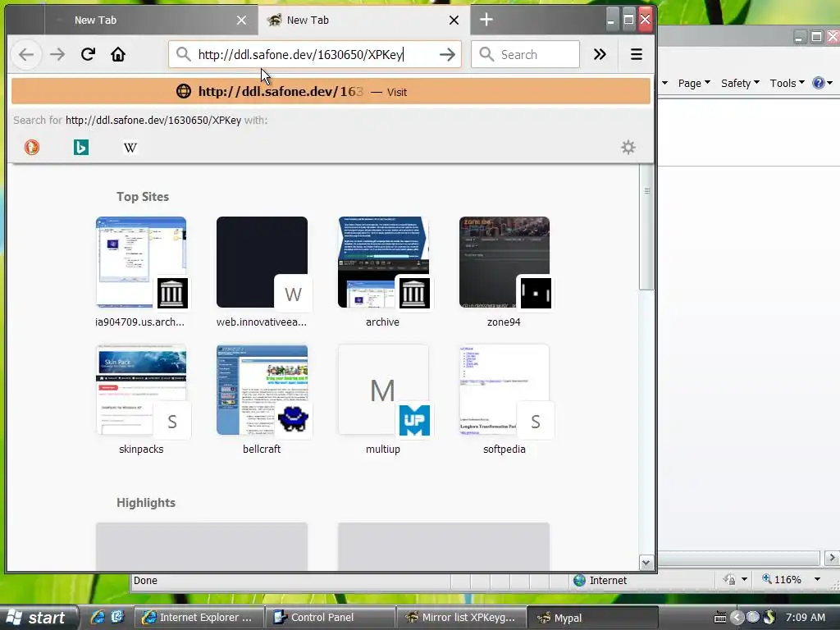Click the second quick launch icon
Screen dimensions: 840x630
click(x=117, y=617)
